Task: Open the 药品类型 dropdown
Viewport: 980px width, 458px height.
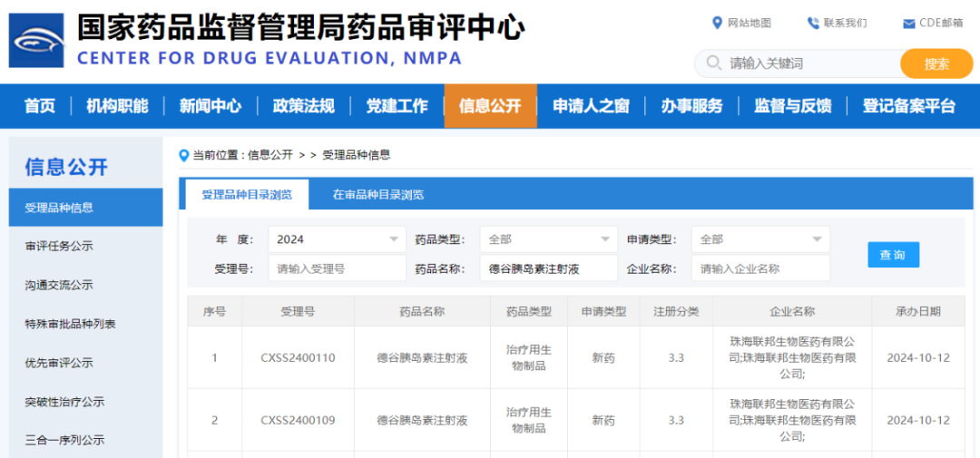Action: click(x=605, y=239)
